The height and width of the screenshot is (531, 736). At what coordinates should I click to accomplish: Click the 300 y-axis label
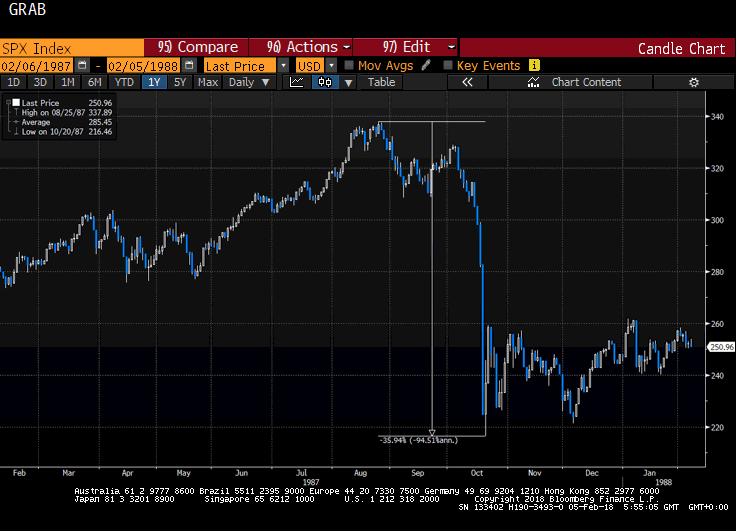717,220
